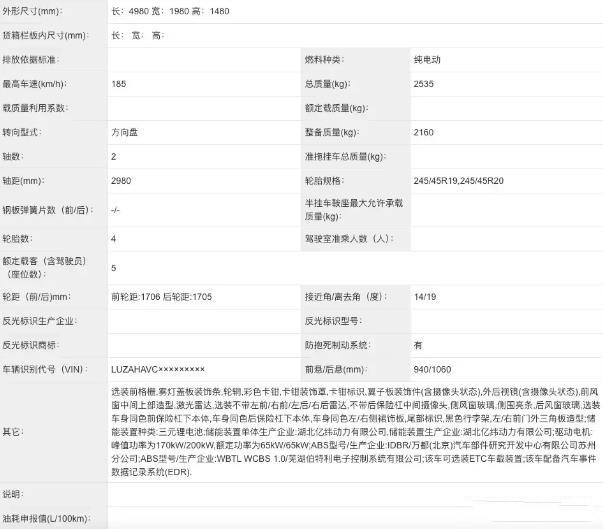The height and width of the screenshot is (529, 603).
Task: Click the 其它 row label
Action: point(15,432)
